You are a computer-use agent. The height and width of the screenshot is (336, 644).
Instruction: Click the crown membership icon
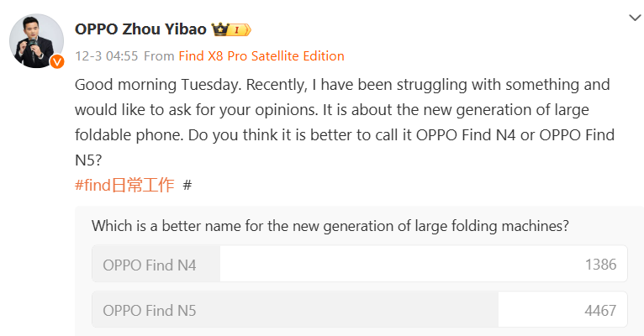[220, 29]
